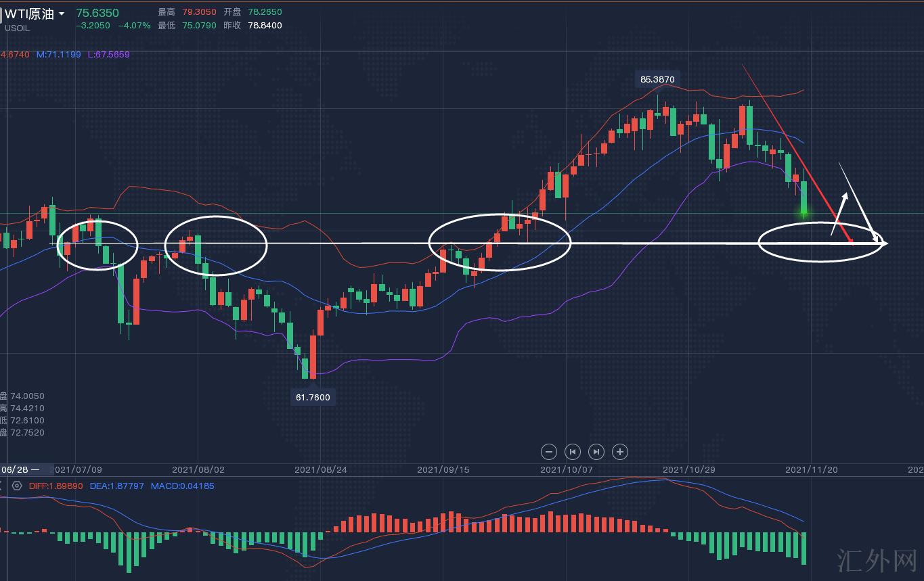The image size is (924, 581).
Task: Click the crosshair price readout 74.4210
Action: coord(26,409)
